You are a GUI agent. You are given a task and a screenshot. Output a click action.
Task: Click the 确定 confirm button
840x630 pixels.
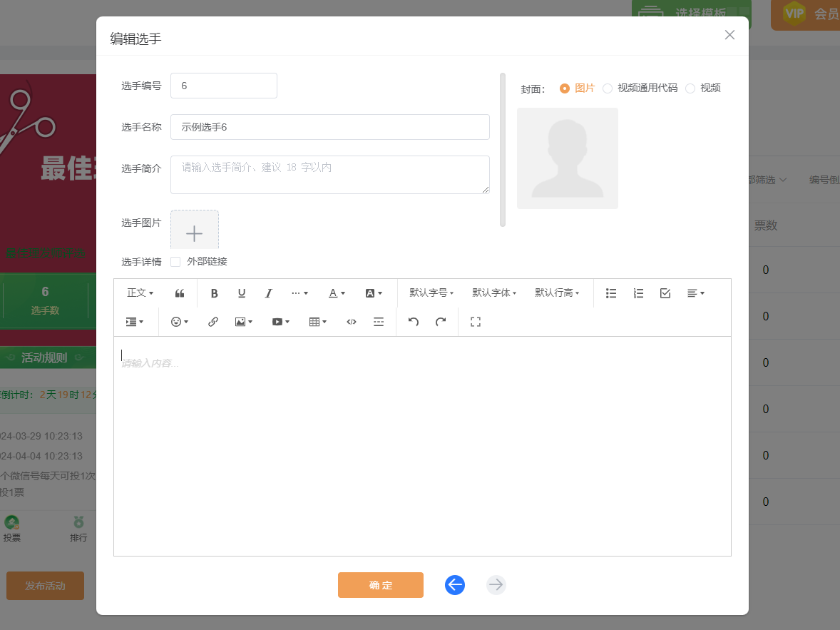[x=381, y=585]
